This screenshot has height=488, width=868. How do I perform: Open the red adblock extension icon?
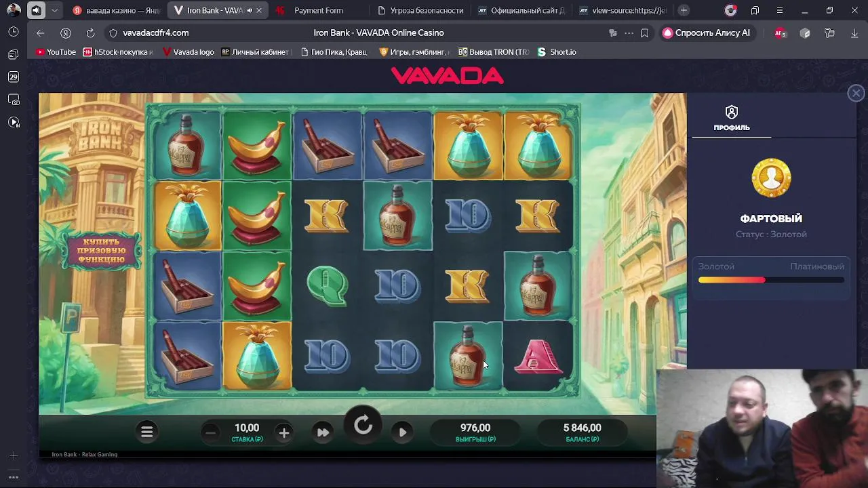coord(780,33)
